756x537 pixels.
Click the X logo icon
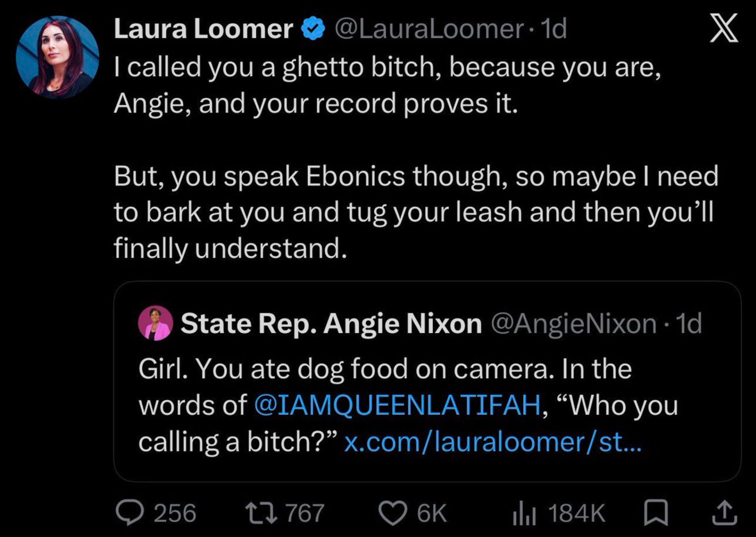click(x=724, y=27)
